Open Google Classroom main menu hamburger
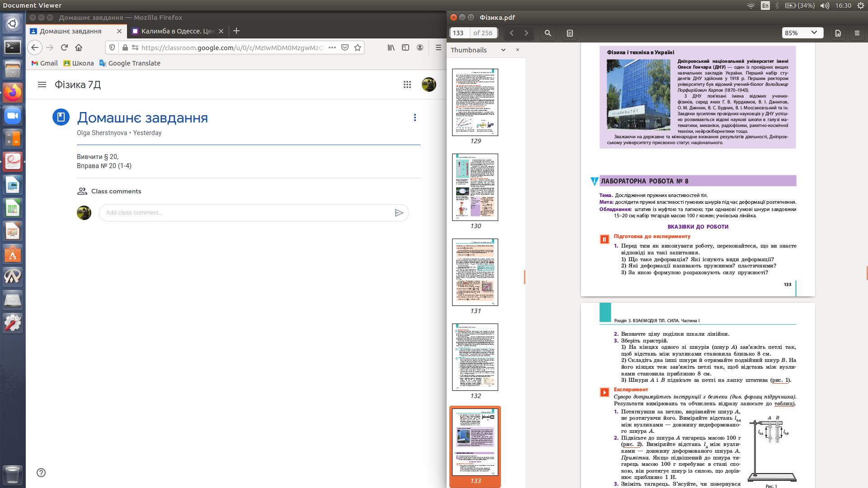This screenshot has width=868, height=488. click(x=42, y=84)
